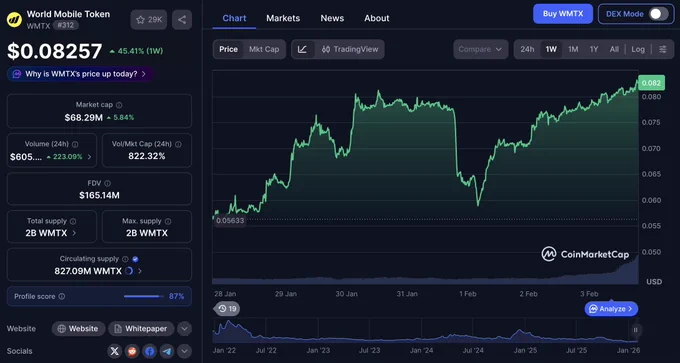Click the 822.32% Vol/Mkt Cap value
This screenshot has width=680, height=363.
[147, 156]
